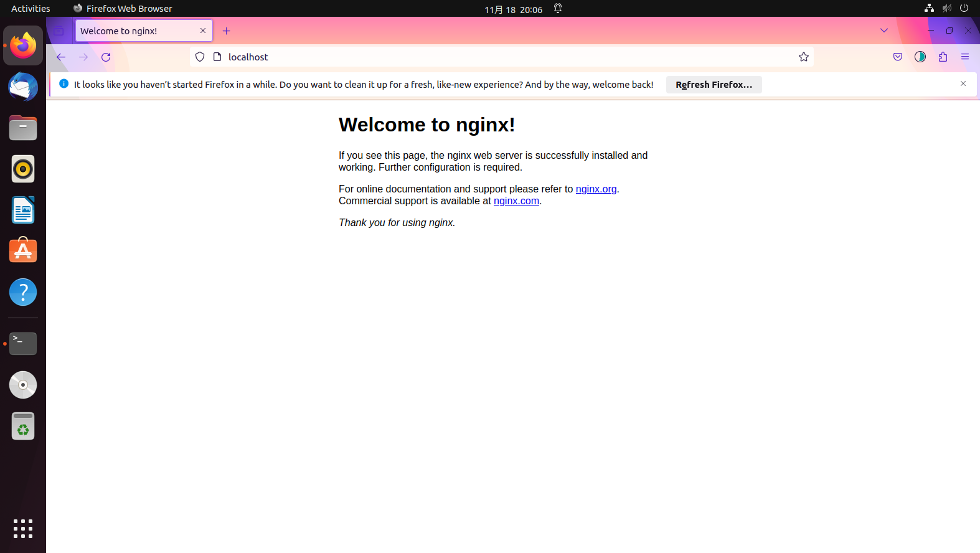Open the Firefox application hamburger menu
Viewport: 980px width, 553px height.
[x=965, y=57]
